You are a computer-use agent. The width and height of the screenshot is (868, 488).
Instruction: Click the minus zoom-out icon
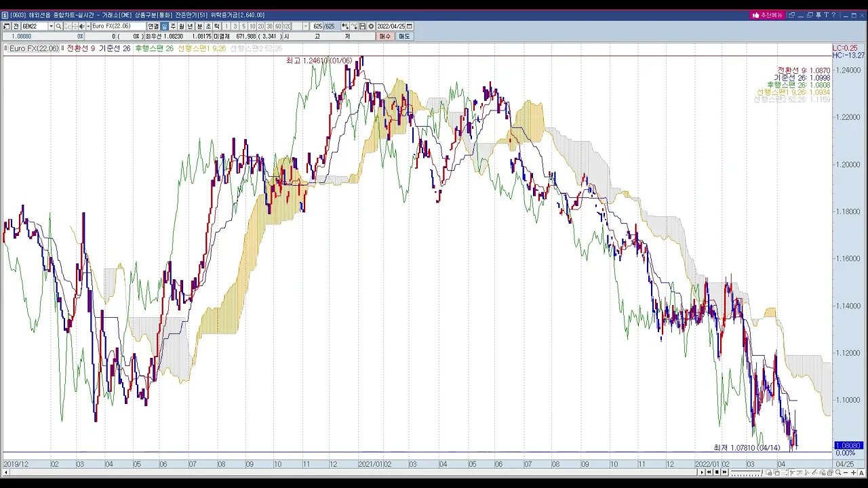846,472
